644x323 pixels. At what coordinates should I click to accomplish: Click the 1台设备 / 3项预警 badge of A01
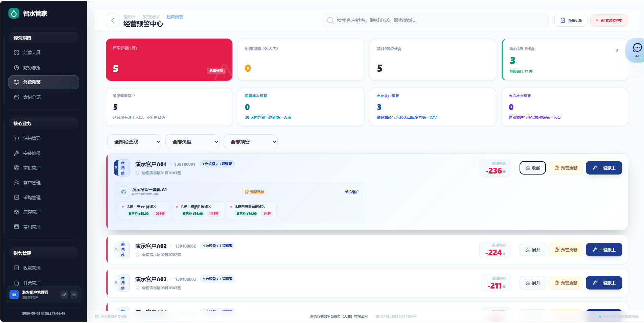217,164
